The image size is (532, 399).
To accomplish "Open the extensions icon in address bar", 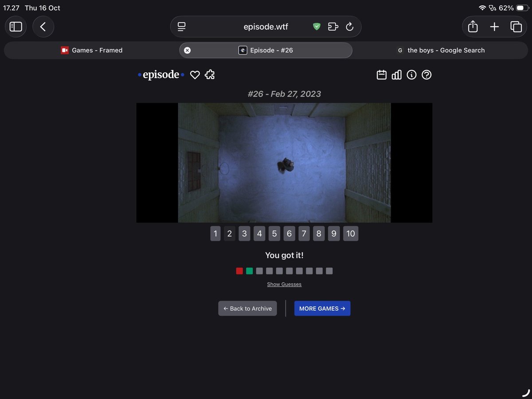I will click(x=333, y=27).
